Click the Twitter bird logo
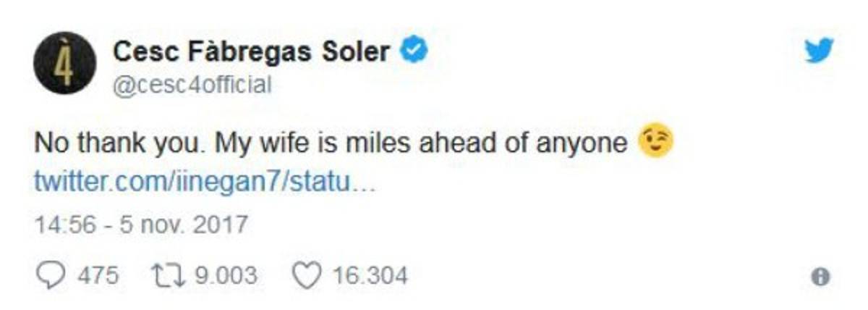The image size is (868, 310). click(x=819, y=51)
